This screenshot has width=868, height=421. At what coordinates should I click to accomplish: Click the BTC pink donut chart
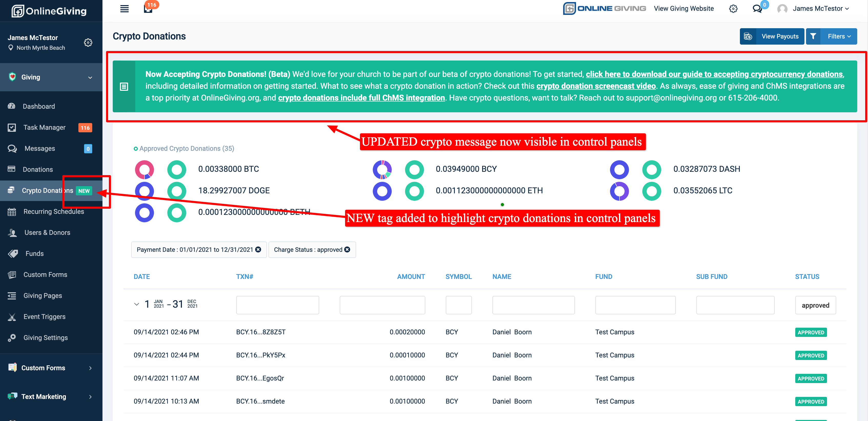coord(144,169)
